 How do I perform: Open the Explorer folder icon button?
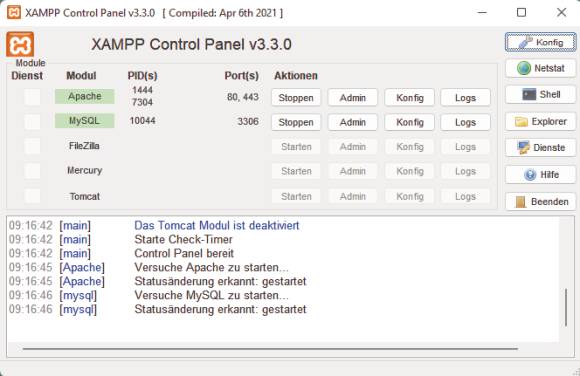[540, 121]
